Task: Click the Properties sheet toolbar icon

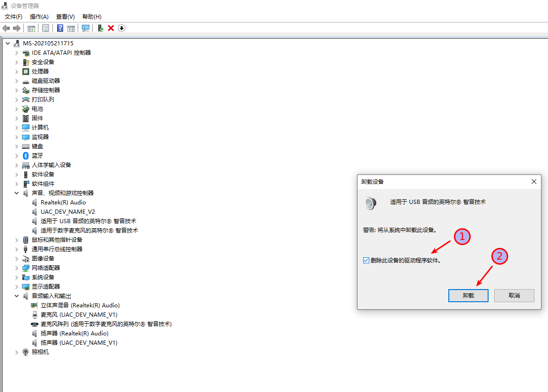Action: pyautogui.click(x=45, y=28)
